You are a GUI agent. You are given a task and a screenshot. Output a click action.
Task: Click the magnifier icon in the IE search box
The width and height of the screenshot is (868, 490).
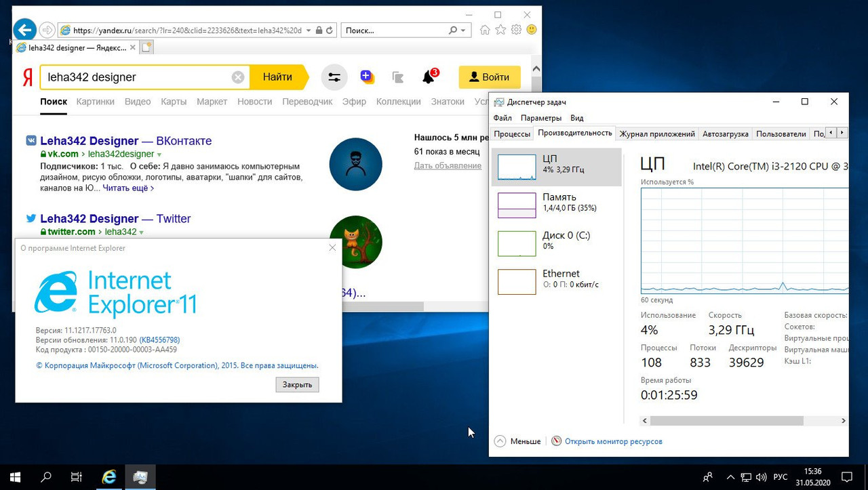[x=453, y=30]
